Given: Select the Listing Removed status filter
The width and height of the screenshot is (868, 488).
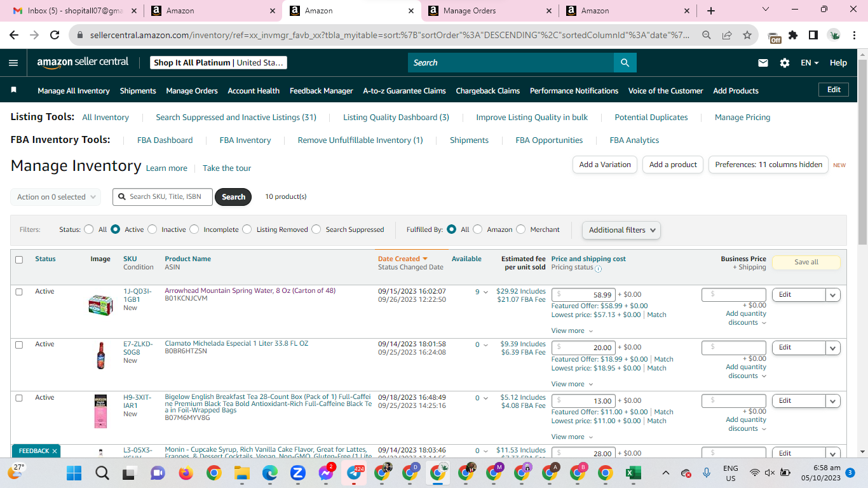Looking at the screenshot, I should [247, 229].
